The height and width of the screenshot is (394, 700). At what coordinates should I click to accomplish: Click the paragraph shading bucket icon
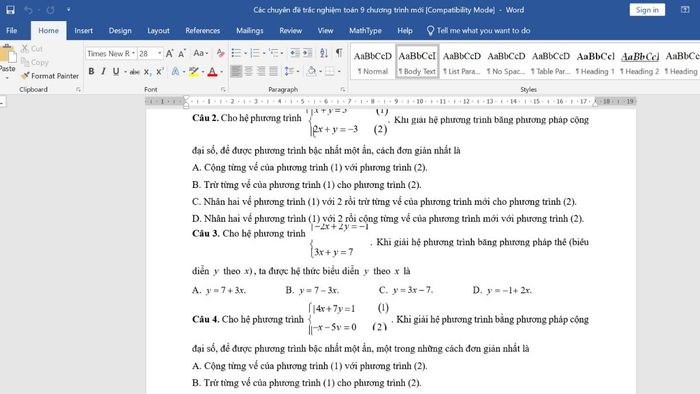[312, 71]
